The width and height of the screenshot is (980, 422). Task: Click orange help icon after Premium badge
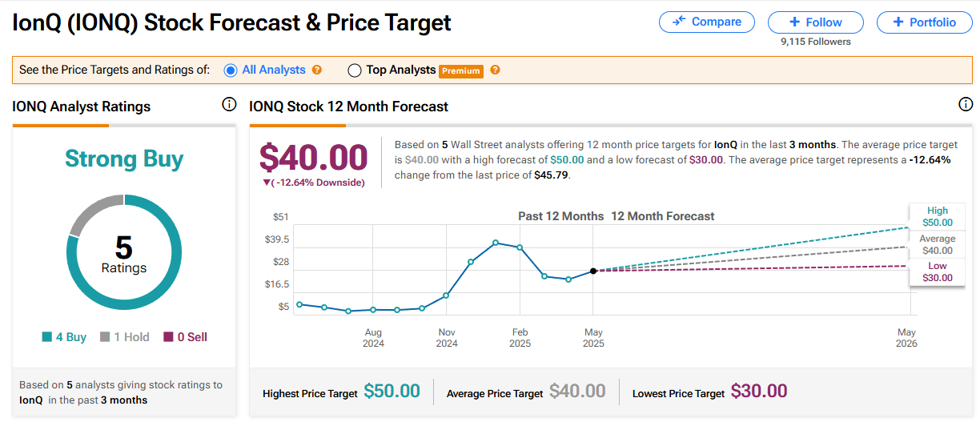(x=495, y=70)
